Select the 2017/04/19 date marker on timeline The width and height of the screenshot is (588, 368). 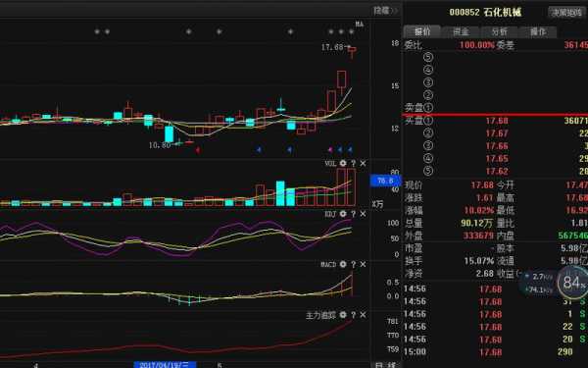point(165,365)
